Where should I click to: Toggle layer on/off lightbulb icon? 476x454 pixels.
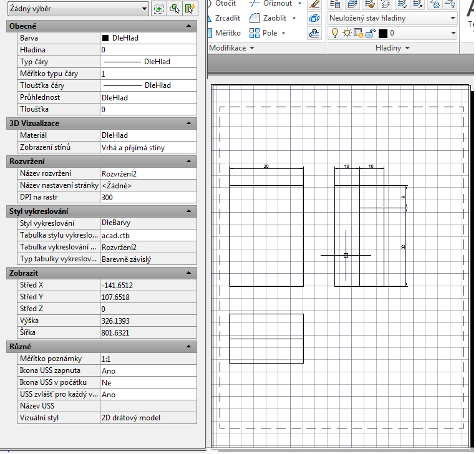[334, 33]
